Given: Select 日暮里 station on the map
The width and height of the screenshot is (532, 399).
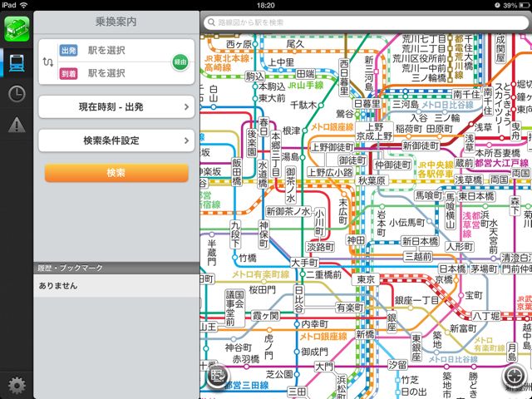Looking at the screenshot, I should [x=367, y=103].
